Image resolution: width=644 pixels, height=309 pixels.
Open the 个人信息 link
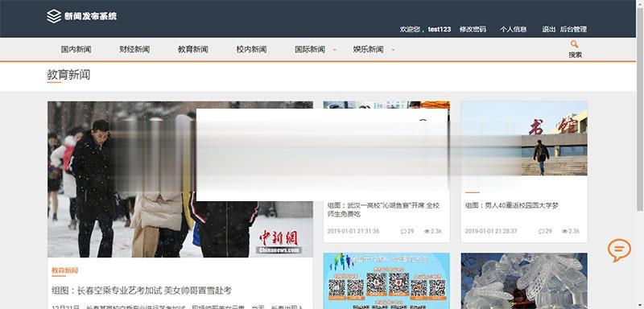[514, 29]
